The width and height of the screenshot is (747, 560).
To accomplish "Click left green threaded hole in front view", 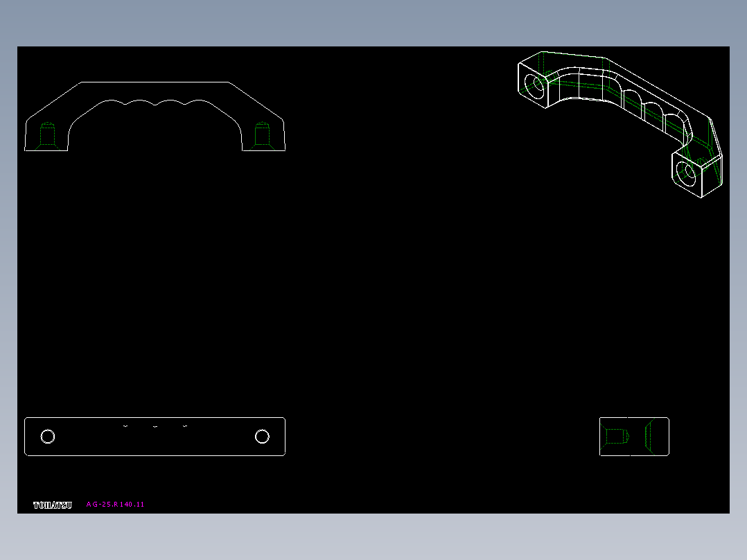I will click(x=47, y=136).
